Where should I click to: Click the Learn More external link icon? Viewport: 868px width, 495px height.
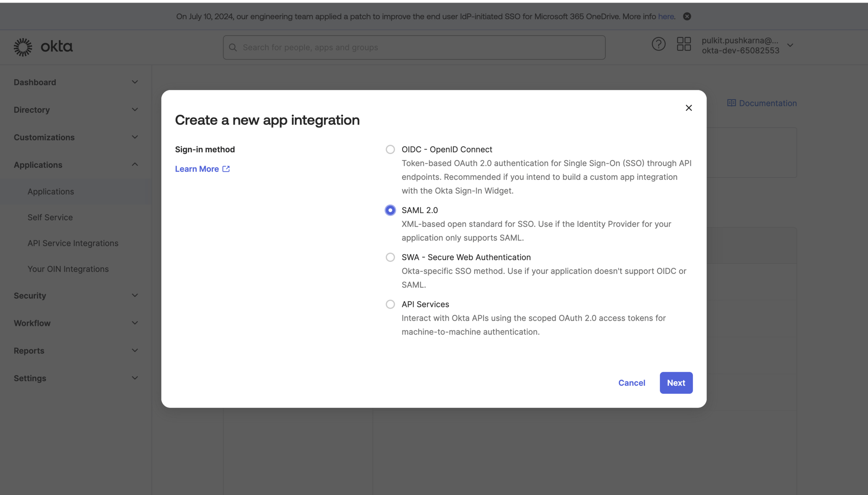226,169
